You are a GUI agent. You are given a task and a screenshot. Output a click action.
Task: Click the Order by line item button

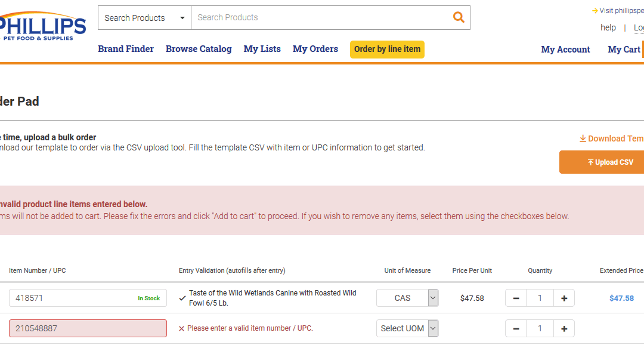click(x=387, y=50)
